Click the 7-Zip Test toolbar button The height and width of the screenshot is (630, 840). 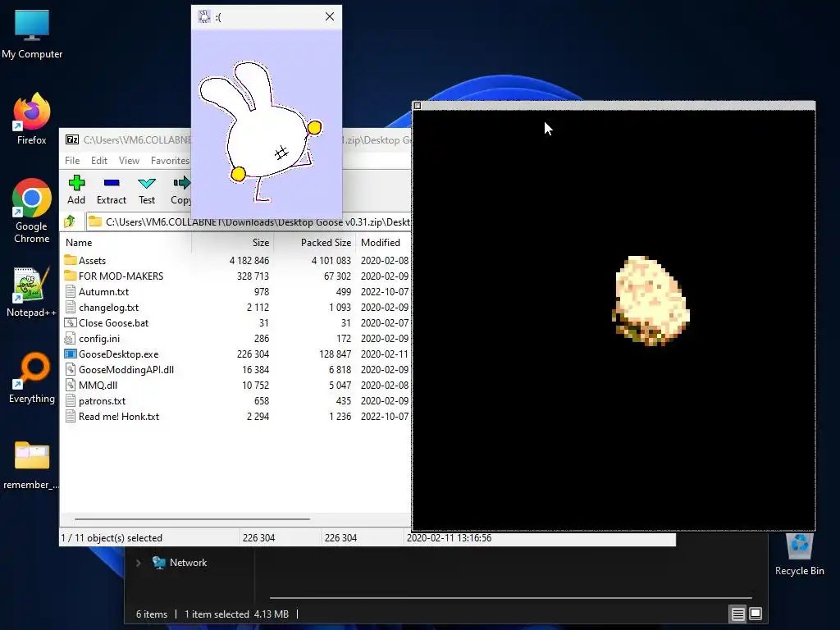pos(147,189)
